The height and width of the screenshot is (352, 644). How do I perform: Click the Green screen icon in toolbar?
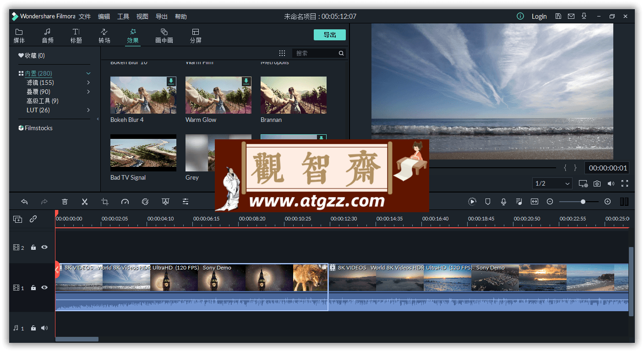[165, 202]
